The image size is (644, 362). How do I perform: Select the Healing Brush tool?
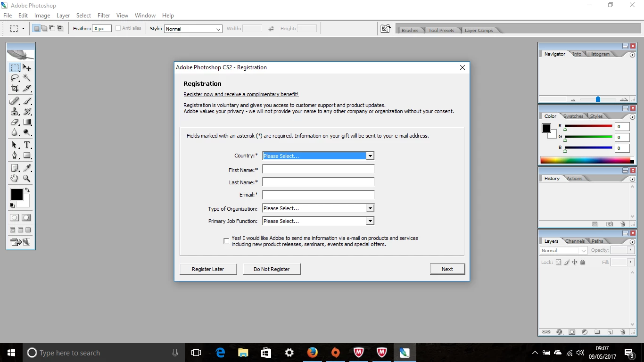[x=15, y=101]
